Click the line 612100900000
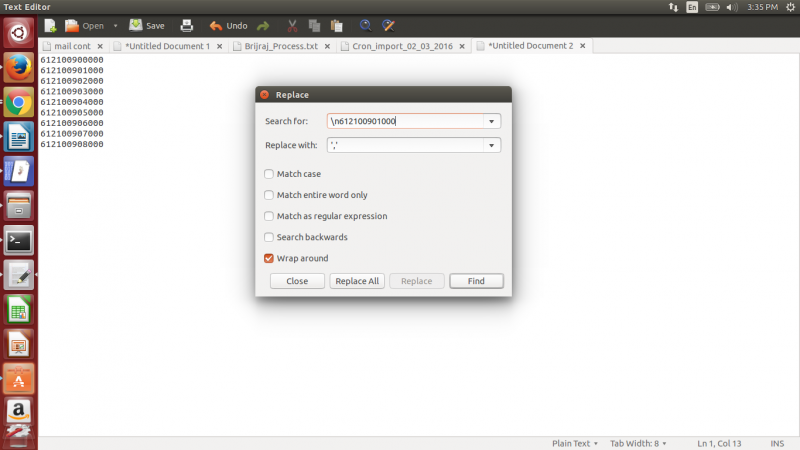The image size is (800, 450). point(72,60)
